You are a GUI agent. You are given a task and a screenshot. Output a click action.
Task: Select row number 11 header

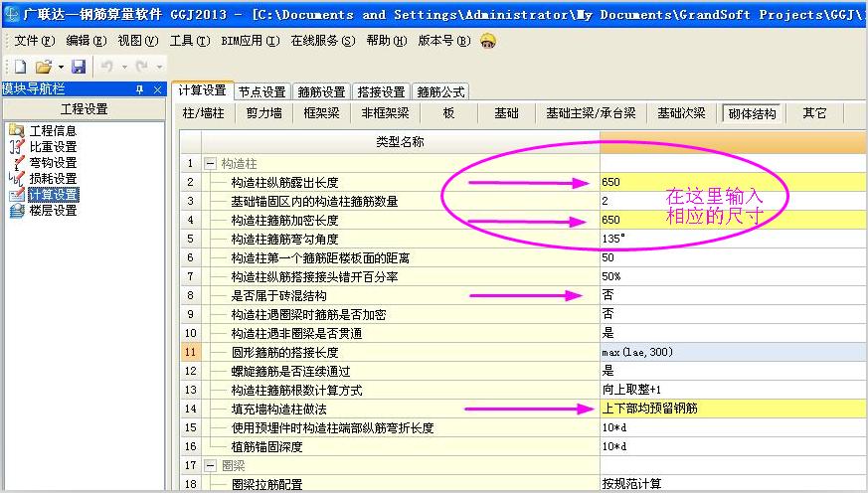coord(191,352)
